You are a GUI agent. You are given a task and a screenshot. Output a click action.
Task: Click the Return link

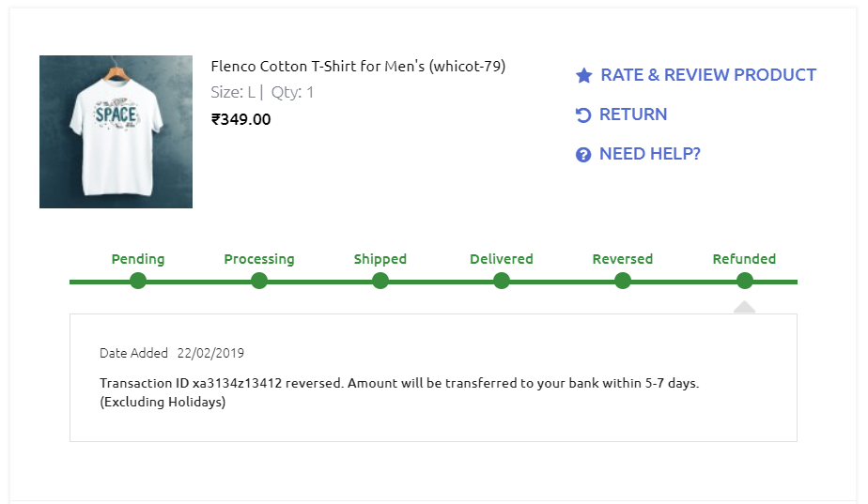point(633,115)
